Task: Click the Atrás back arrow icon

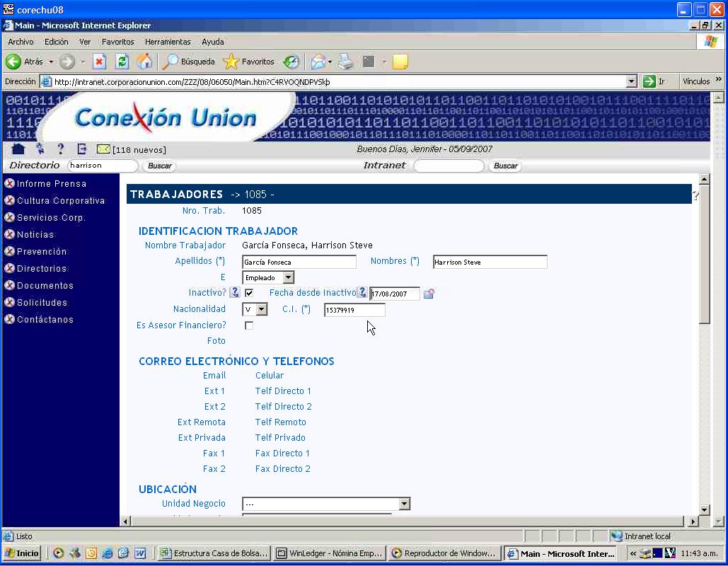Action: pyautogui.click(x=13, y=62)
